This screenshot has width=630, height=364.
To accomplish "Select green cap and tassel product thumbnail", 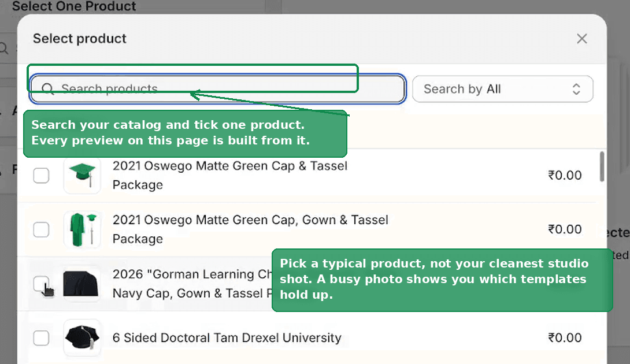I will (82, 175).
